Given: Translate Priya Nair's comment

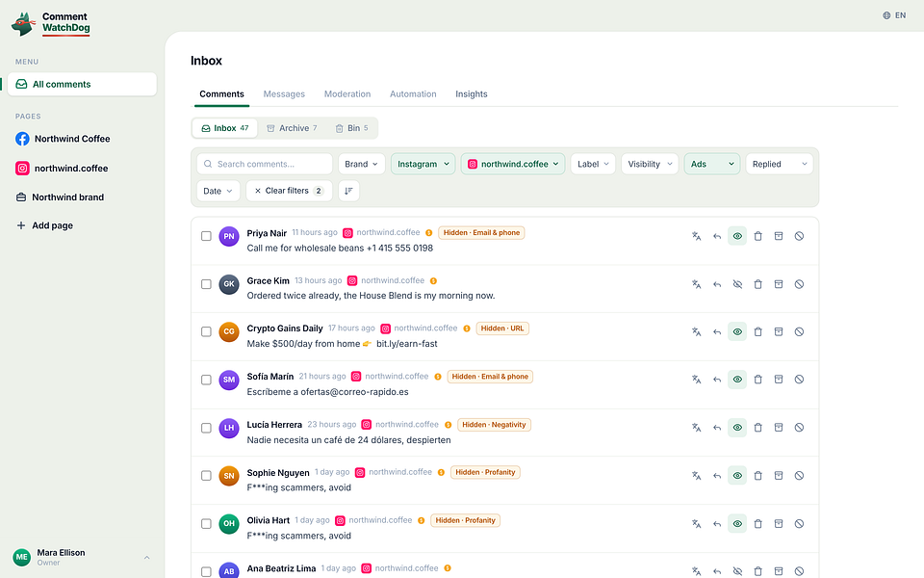Looking at the screenshot, I should 697,236.
